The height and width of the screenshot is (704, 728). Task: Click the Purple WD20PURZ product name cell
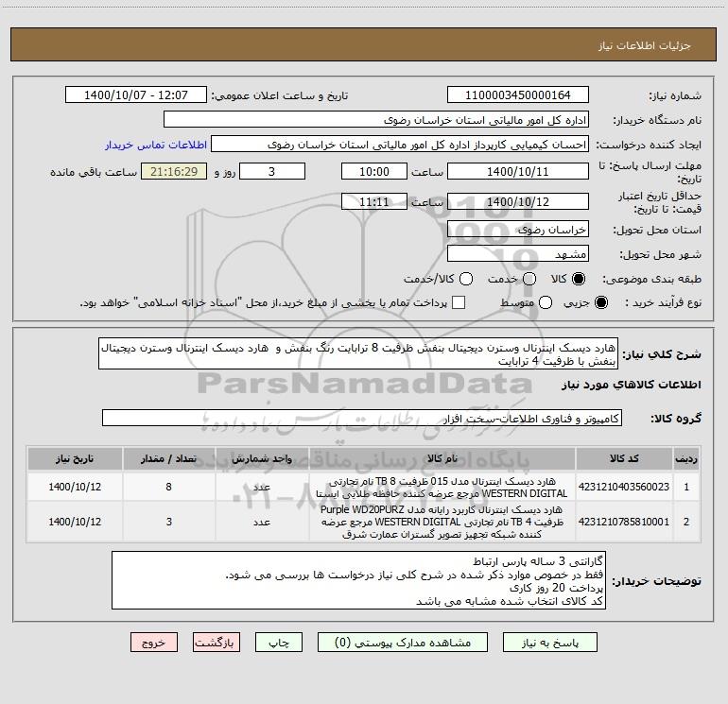(x=442, y=522)
